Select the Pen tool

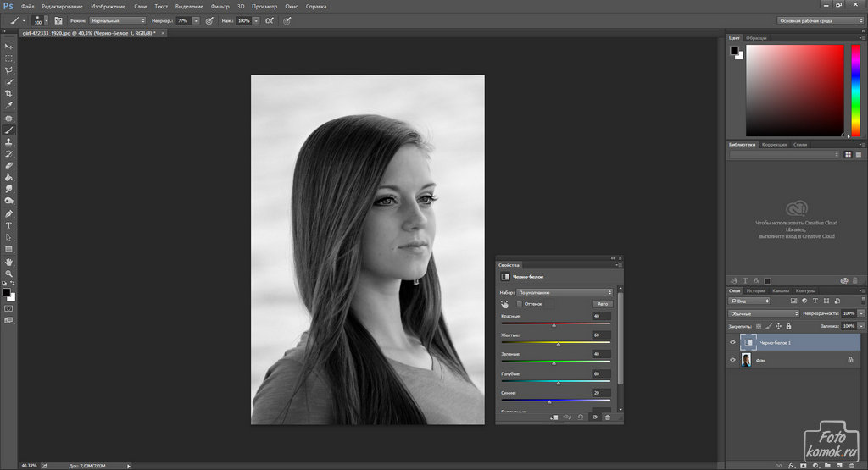(8, 213)
